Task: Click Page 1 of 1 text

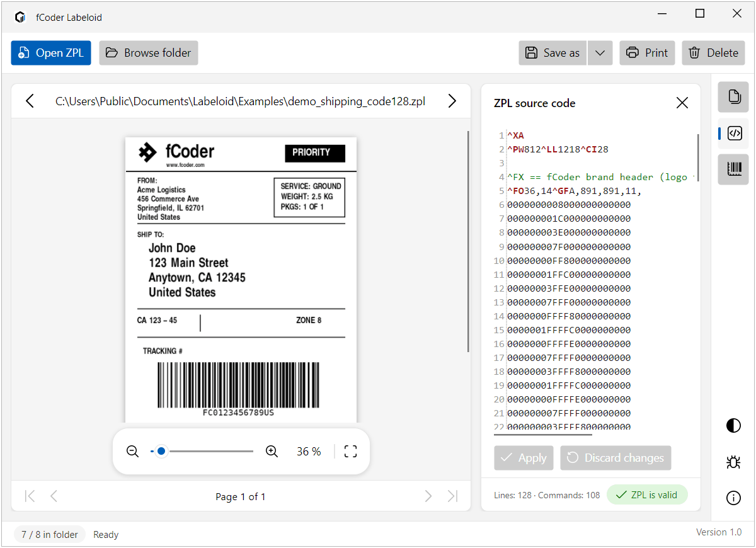Action: point(241,497)
